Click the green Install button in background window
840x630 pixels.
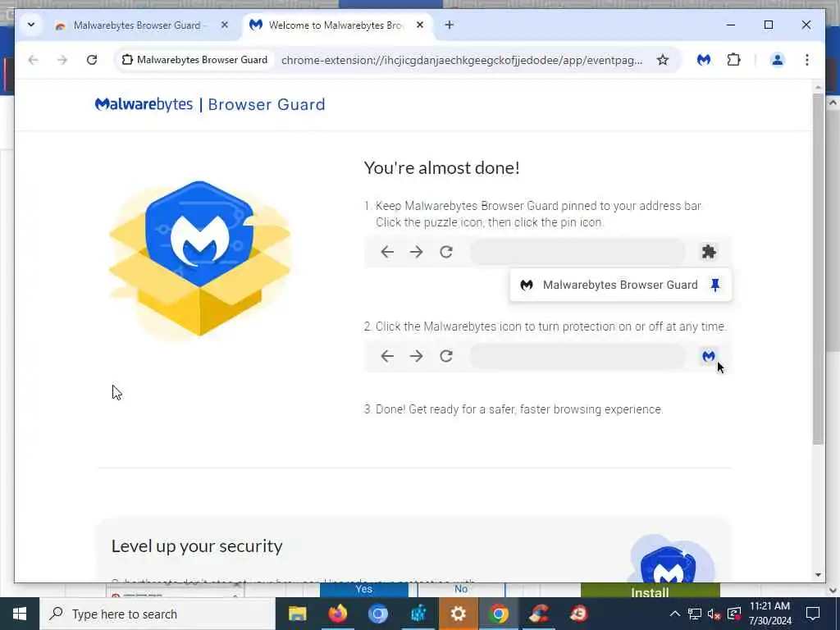coord(650,591)
